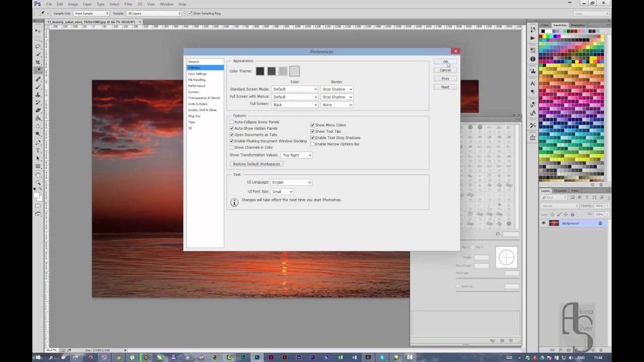Click the lock icon on Background layer
This screenshot has height=362, width=644.
pyautogui.click(x=600, y=223)
